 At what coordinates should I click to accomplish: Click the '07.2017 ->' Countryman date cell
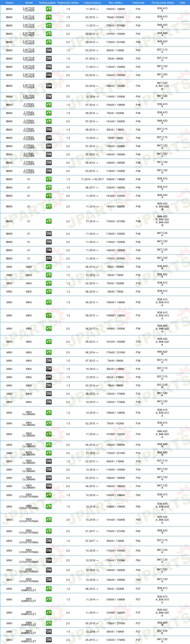point(92,541)
